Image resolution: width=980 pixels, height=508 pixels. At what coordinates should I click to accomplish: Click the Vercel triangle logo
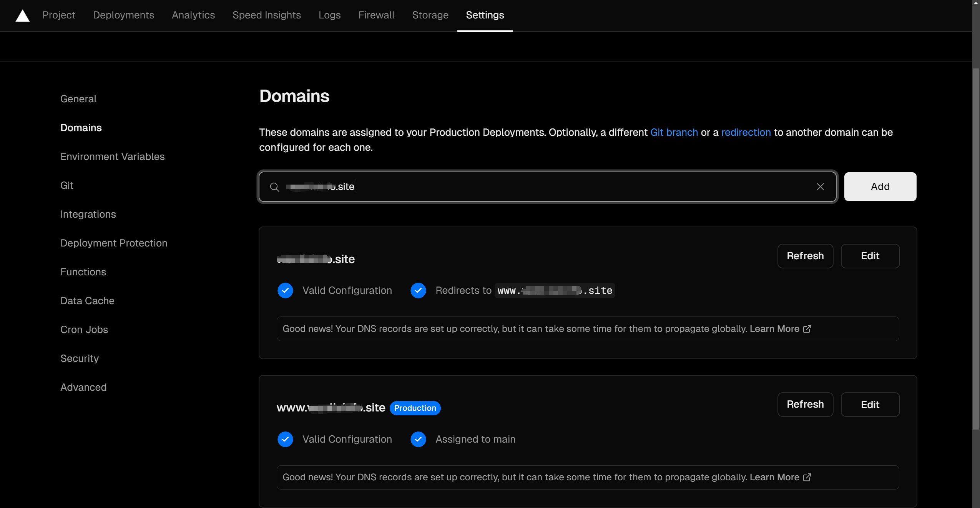[x=22, y=16]
